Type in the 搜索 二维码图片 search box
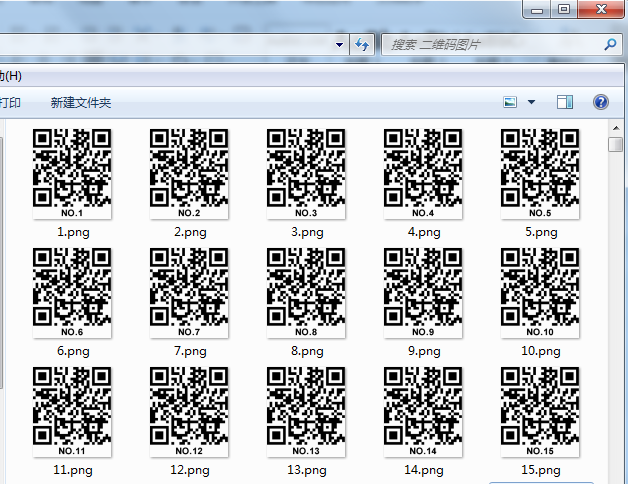This screenshot has height=484, width=628. [490, 45]
